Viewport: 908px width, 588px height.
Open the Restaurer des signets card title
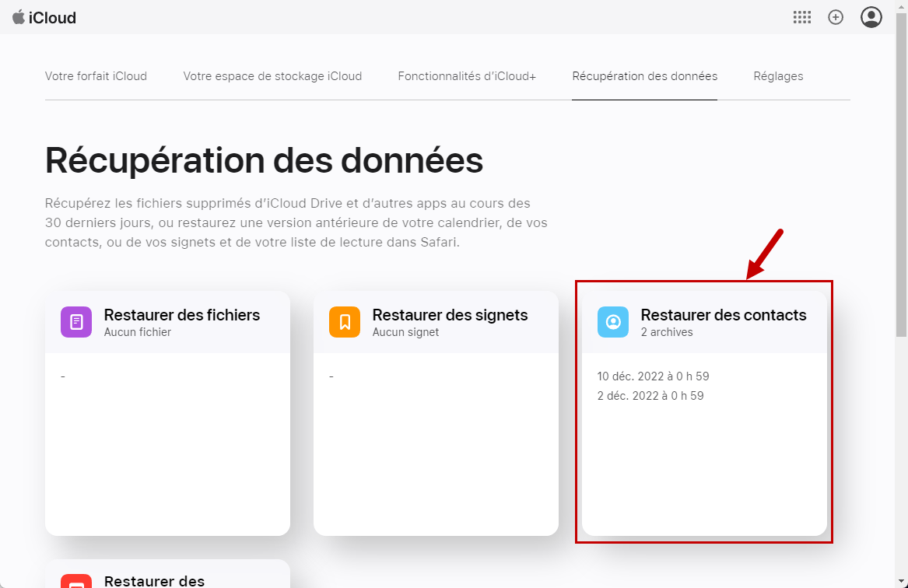point(450,315)
